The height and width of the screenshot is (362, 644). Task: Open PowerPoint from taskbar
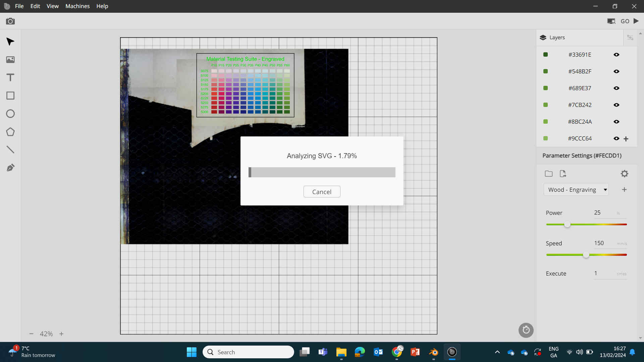click(415, 352)
